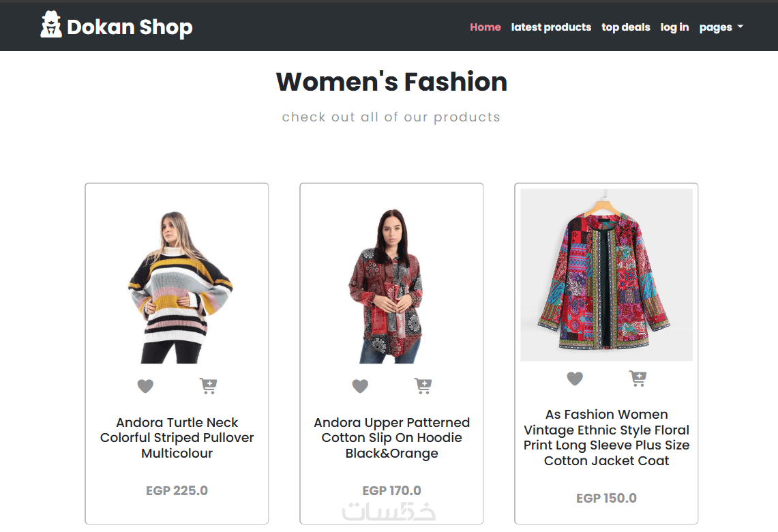Open the latest products page
The image size is (778, 532).
tap(551, 27)
